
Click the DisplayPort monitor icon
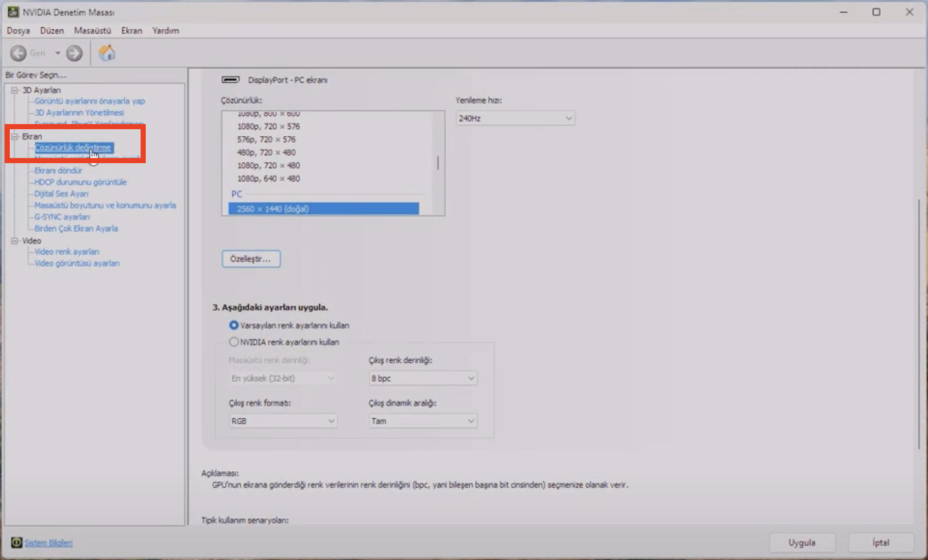coord(230,80)
